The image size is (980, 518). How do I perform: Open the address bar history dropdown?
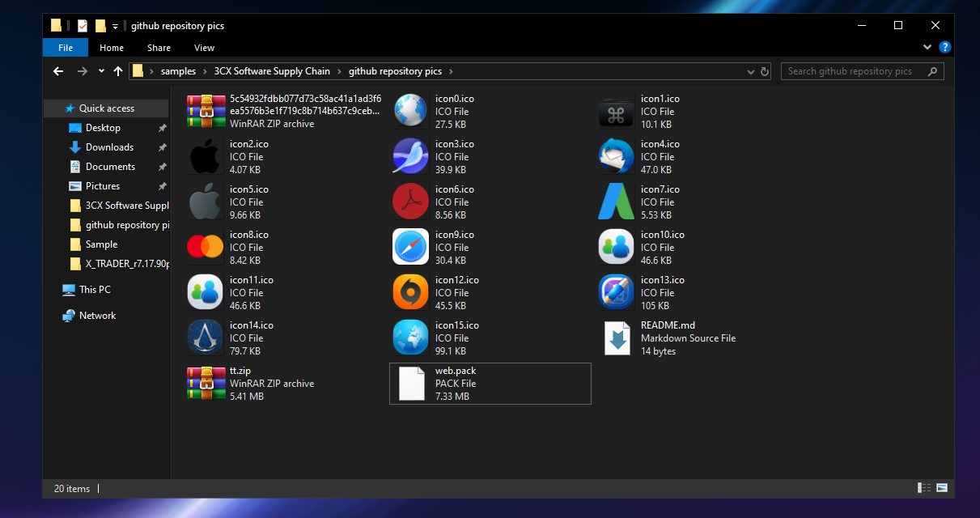(752, 71)
